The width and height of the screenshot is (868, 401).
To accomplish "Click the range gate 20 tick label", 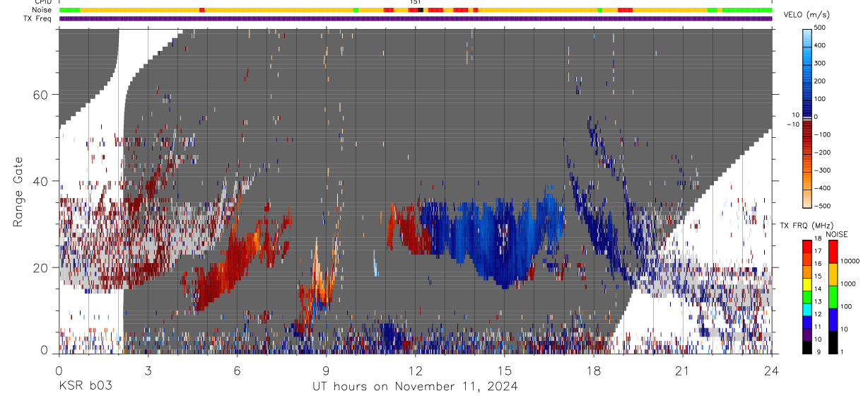I will click(40, 267).
